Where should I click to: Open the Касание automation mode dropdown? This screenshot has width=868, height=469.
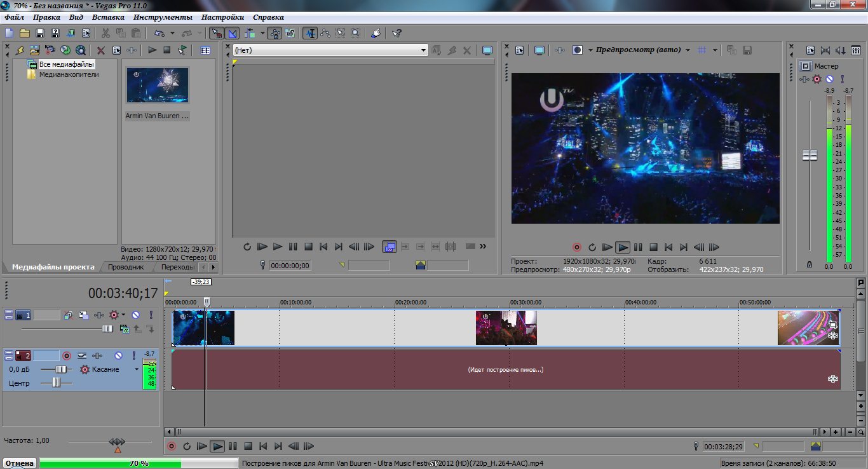tap(136, 369)
